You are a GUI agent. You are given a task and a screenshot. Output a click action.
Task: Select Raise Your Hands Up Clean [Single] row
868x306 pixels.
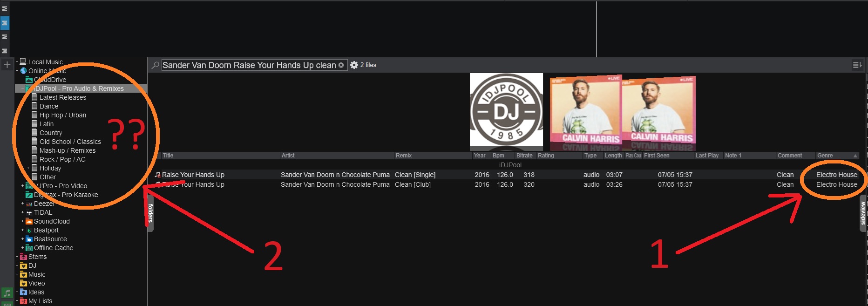point(507,175)
